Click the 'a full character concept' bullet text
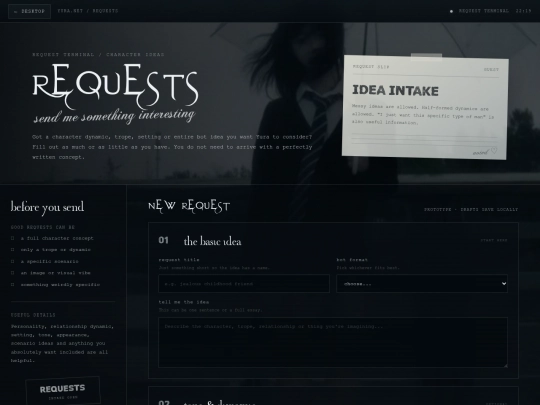540x405 pixels. [x=57, y=238]
